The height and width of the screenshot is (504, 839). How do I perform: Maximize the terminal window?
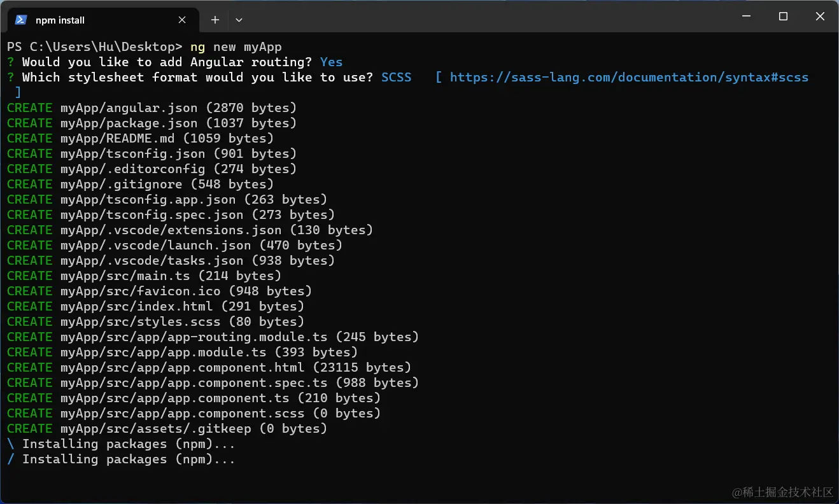click(783, 17)
